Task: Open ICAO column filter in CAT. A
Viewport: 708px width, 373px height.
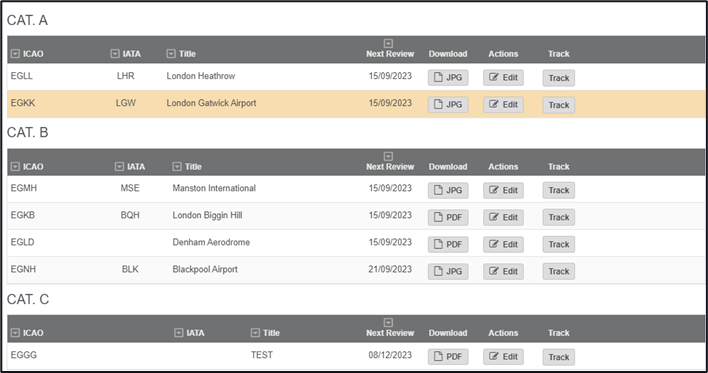Action: click(15, 54)
